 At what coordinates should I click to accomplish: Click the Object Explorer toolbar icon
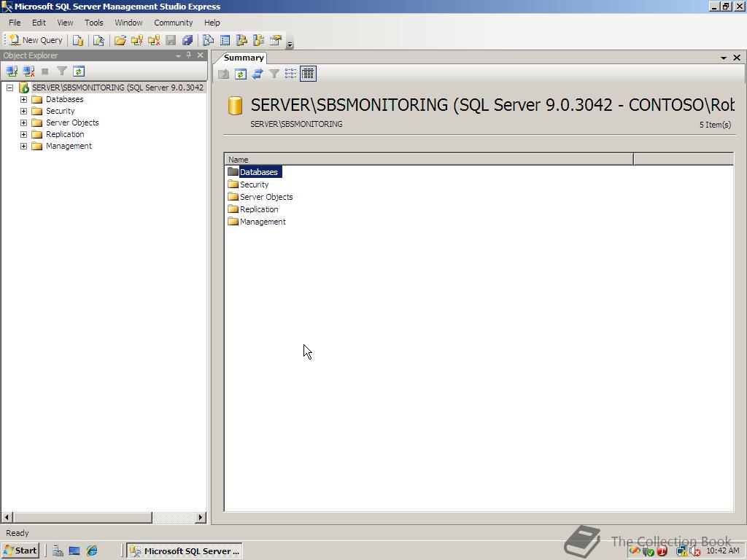pyautogui.click(x=241, y=41)
